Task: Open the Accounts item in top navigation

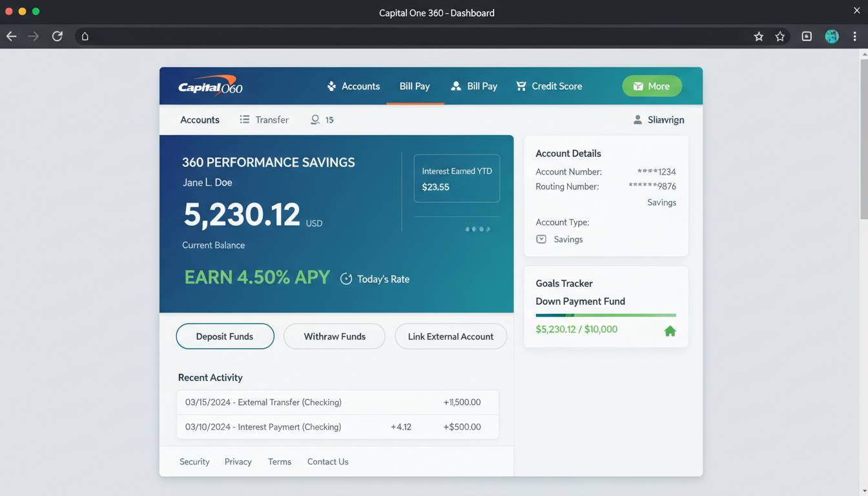Action: pyautogui.click(x=353, y=86)
